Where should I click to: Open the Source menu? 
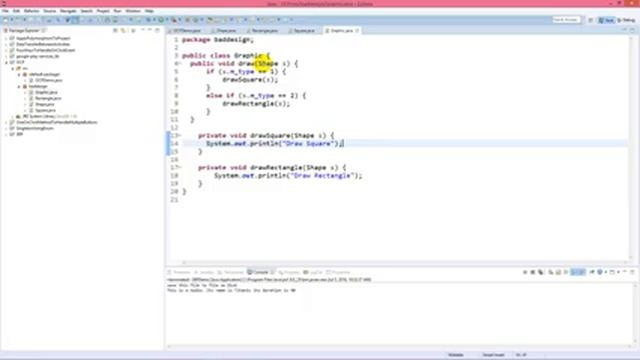point(50,11)
